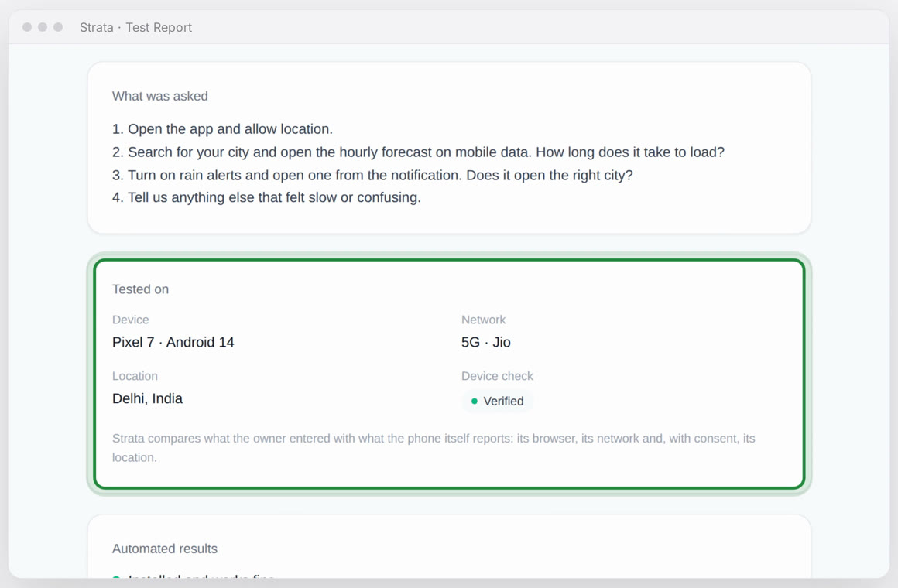
Task: Click the 'Location' field label
Action: click(135, 376)
